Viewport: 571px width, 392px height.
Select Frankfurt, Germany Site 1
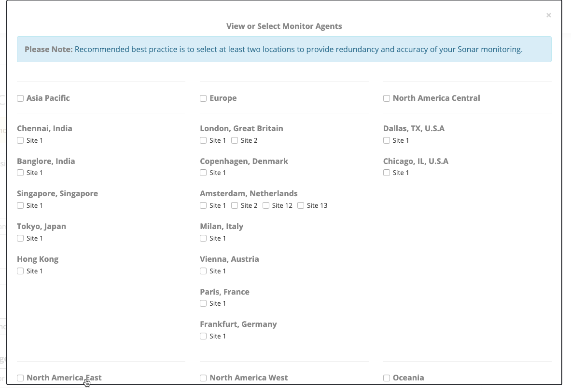[x=203, y=336]
